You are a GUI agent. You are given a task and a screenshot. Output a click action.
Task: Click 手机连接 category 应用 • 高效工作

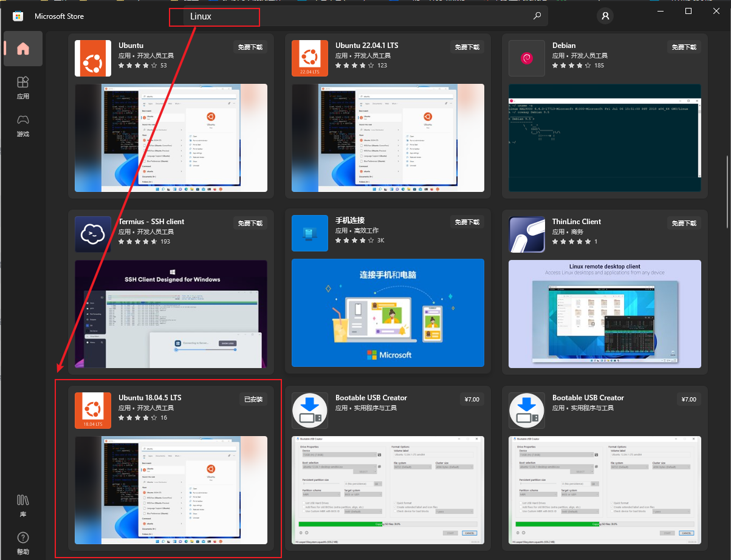tap(357, 231)
